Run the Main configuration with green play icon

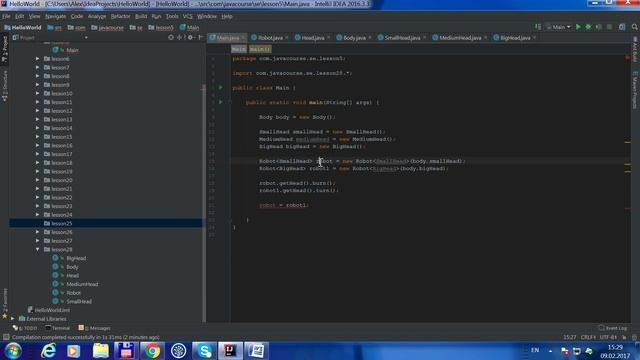coord(578,27)
